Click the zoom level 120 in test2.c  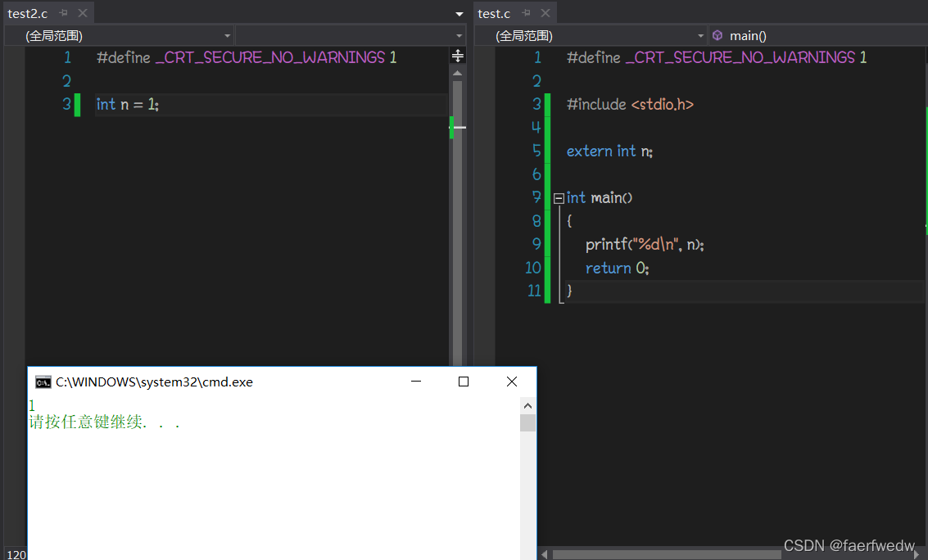16,554
